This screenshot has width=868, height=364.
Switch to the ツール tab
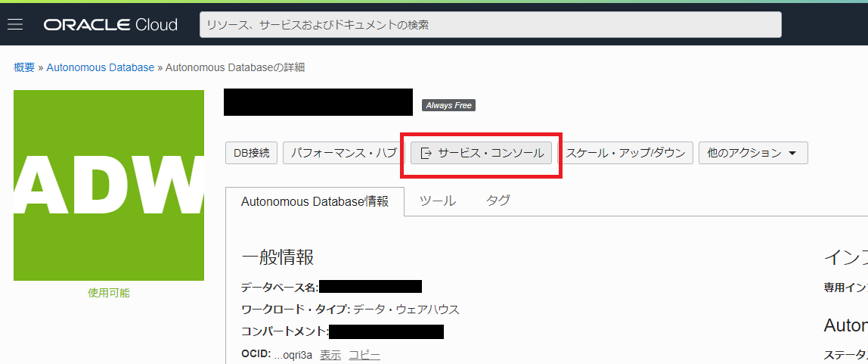437,201
